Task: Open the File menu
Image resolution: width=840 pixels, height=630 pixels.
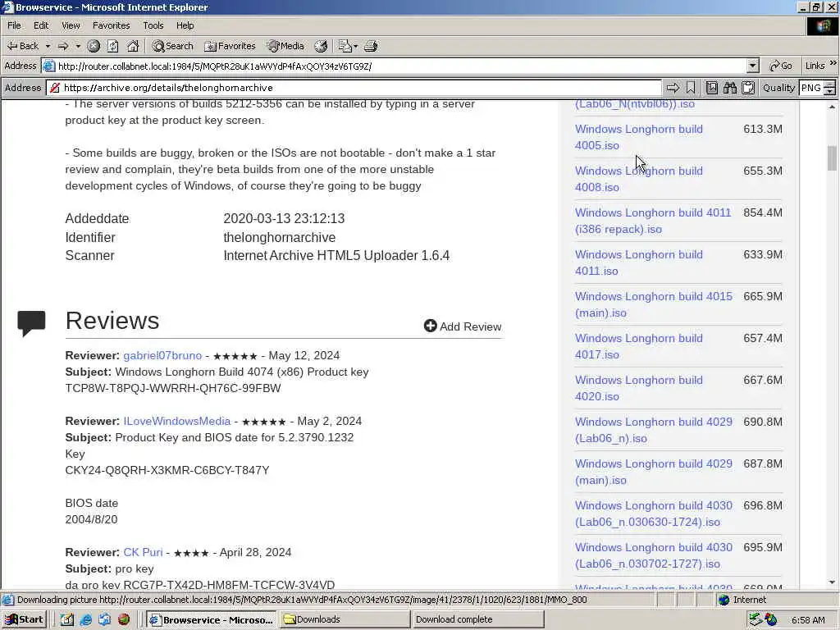Action: (x=15, y=25)
